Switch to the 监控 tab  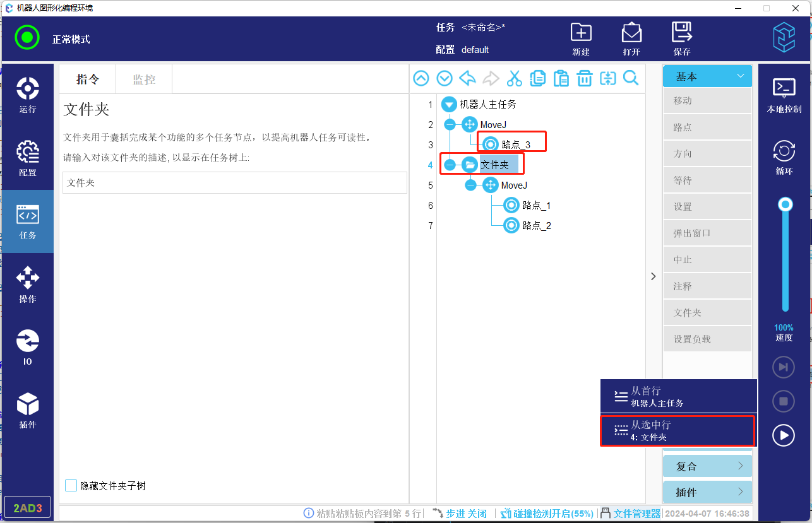click(x=144, y=79)
